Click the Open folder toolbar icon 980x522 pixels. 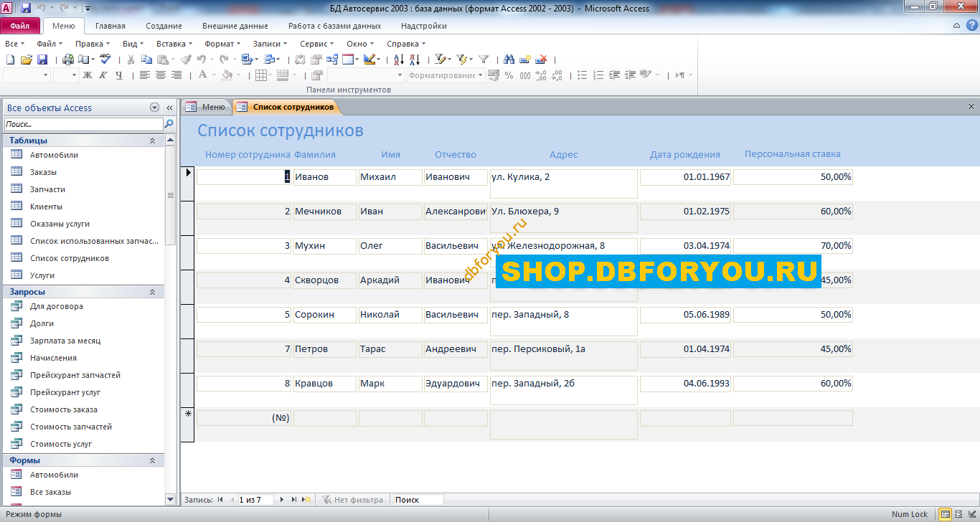27,60
